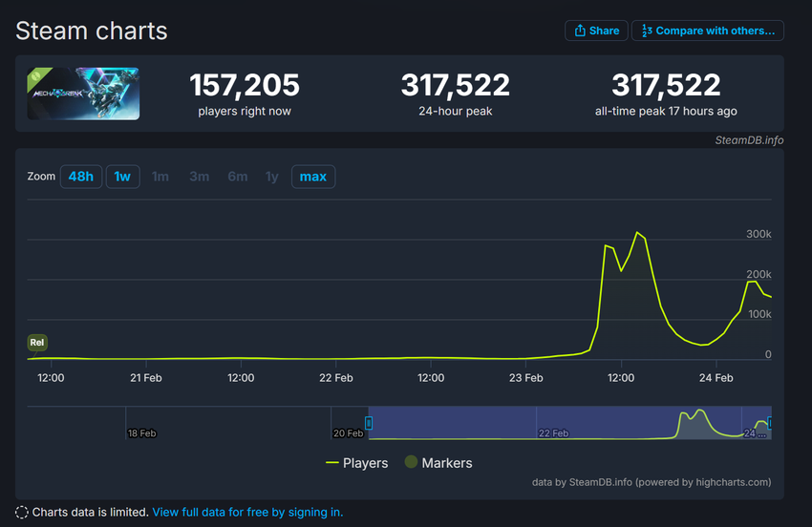The width and height of the screenshot is (812, 527).
Task: Click the Markers legend circle icon
Action: coord(412,462)
